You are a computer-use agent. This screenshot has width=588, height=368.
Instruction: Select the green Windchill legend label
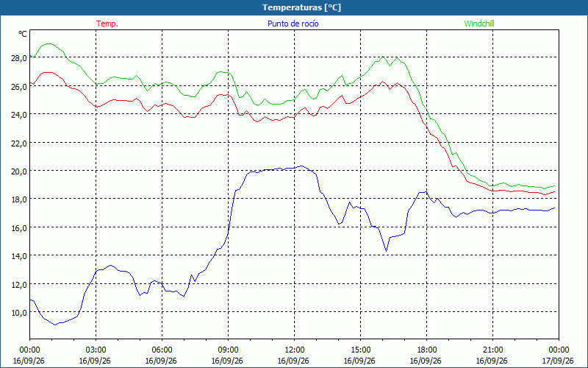click(x=479, y=24)
